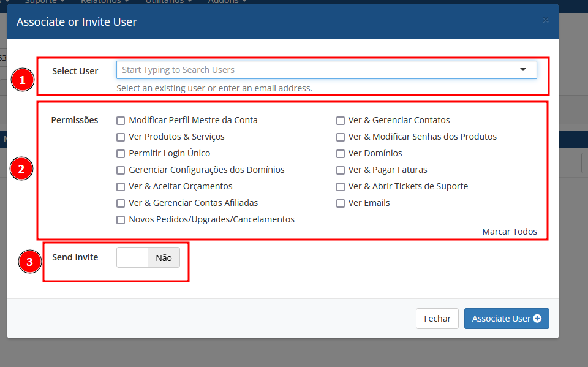588x367 pixels.
Task: Check Ver & Modificar Senhas dos Produtos
Action: pos(340,137)
